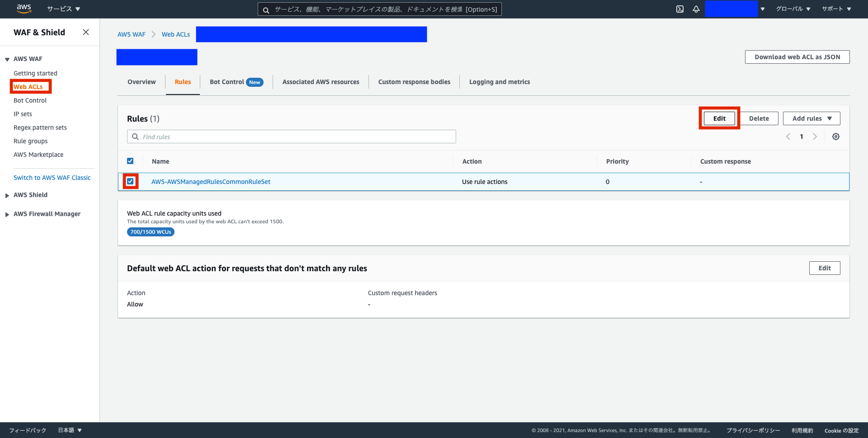Open the Logging and metrics tab
This screenshot has width=868, height=438.
(500, 82)
